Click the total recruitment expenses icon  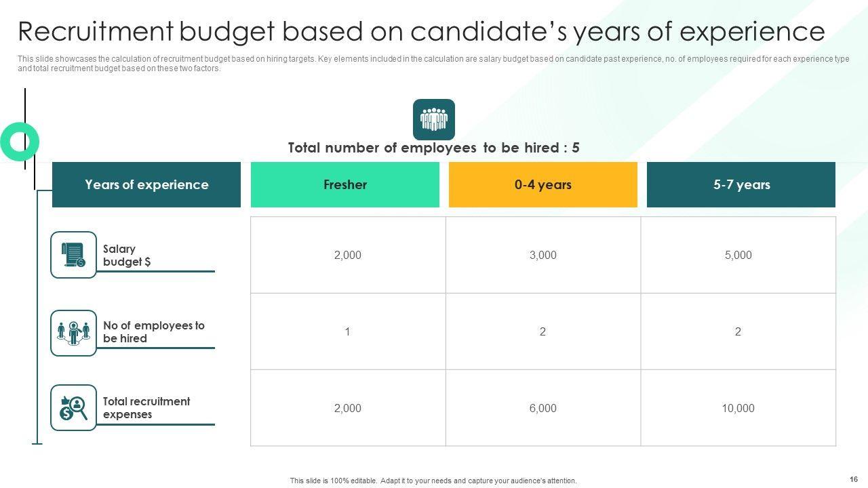point(73,408)
